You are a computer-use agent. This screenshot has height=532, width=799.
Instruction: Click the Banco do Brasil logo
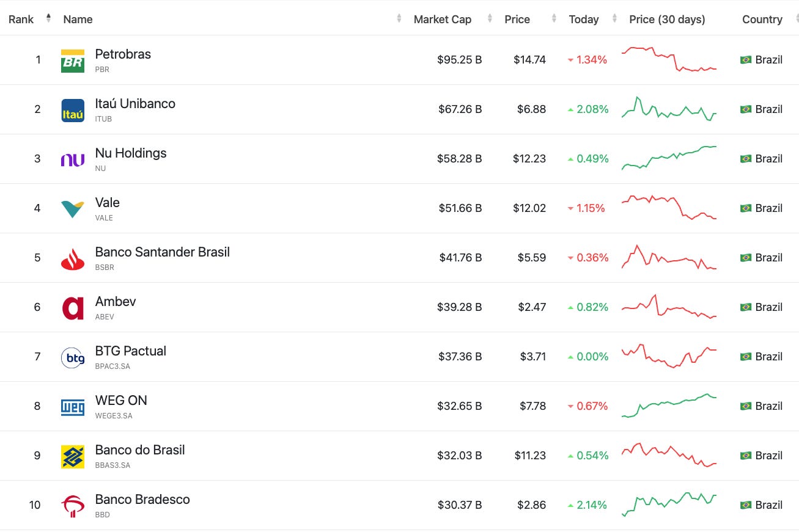tap(72, 455)
